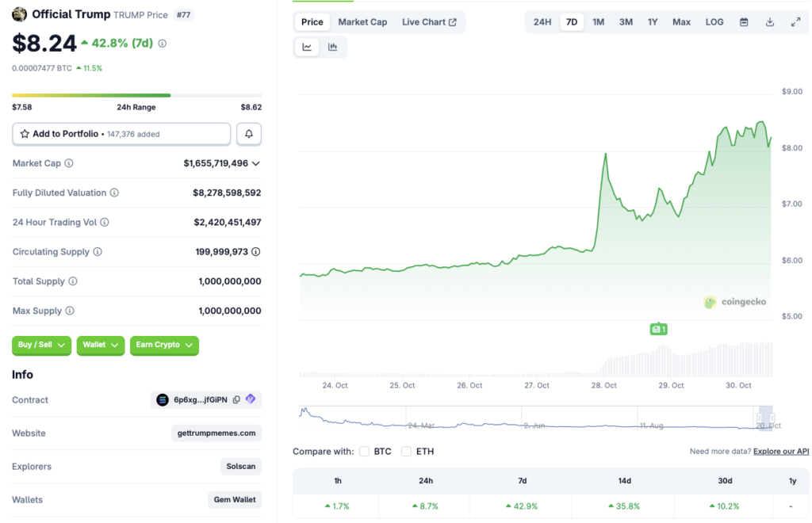Enable ETH comparison checkbox
The height and width of the screenshot is (523, 812).
point(406,452)
